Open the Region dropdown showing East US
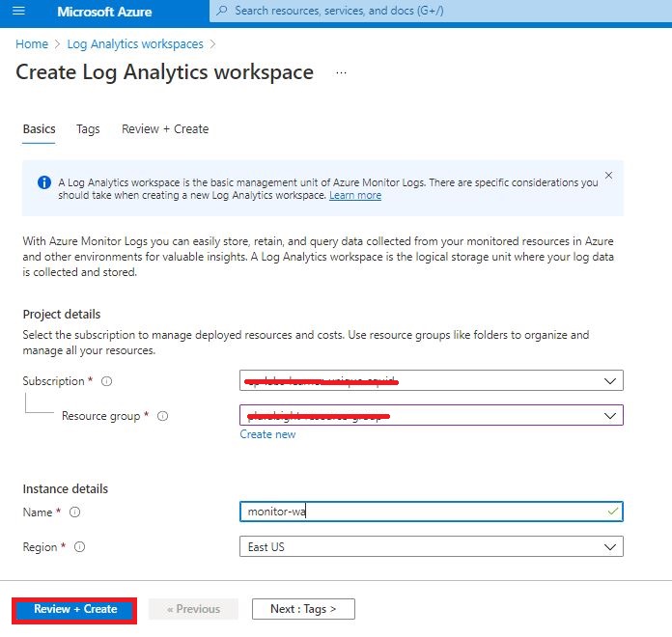Viewport: 672px width, 637px height. pos(609,547)
